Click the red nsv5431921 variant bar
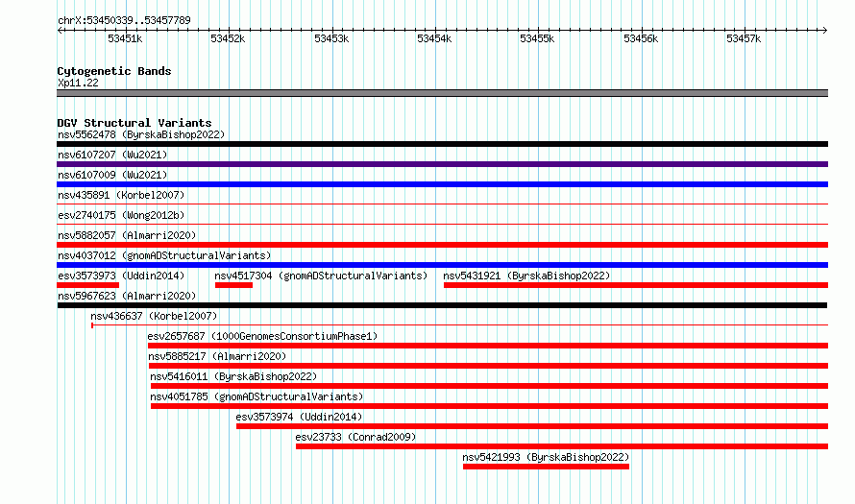The height and width of the screenshot is (504, 855). [x=636, y=285]
